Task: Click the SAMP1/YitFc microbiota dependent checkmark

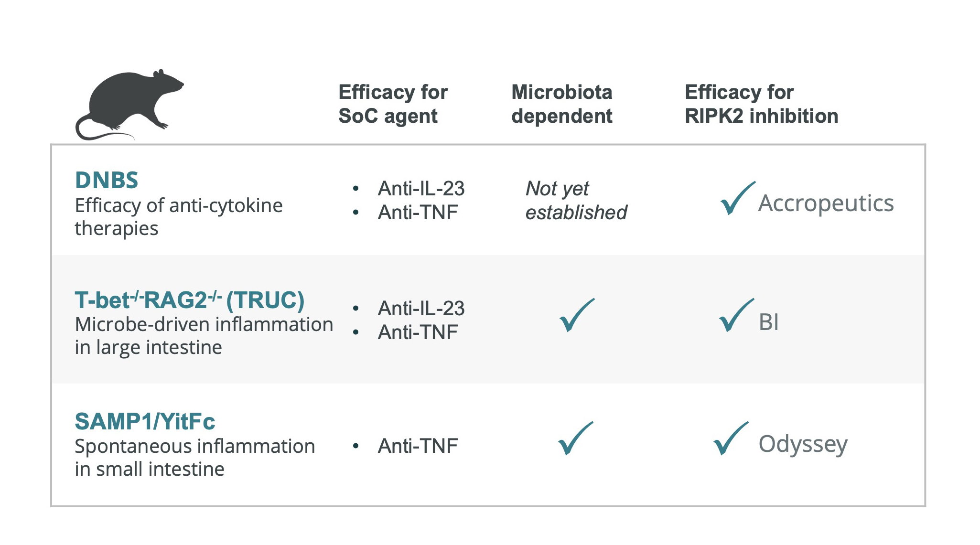Action: click(x=575, y=438)
